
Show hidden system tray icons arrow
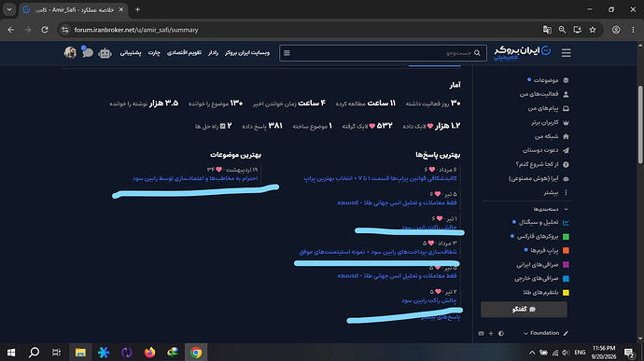[532, 353]
